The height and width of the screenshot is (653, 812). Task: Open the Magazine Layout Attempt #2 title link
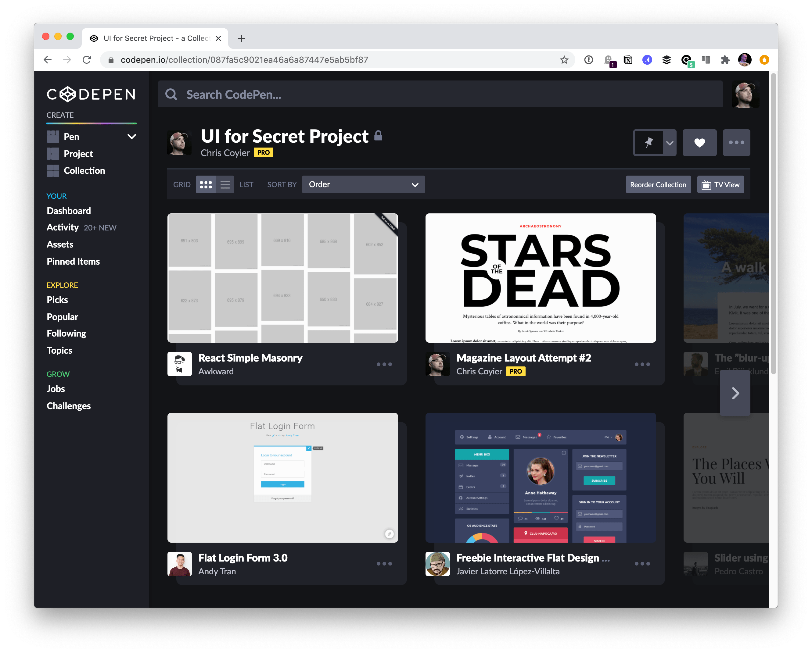(523, 358)
